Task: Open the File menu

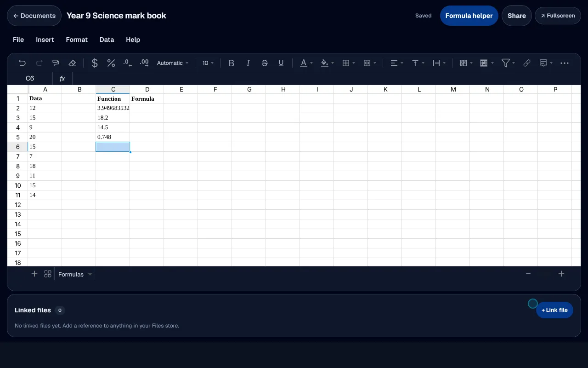Action: point(18,40)
